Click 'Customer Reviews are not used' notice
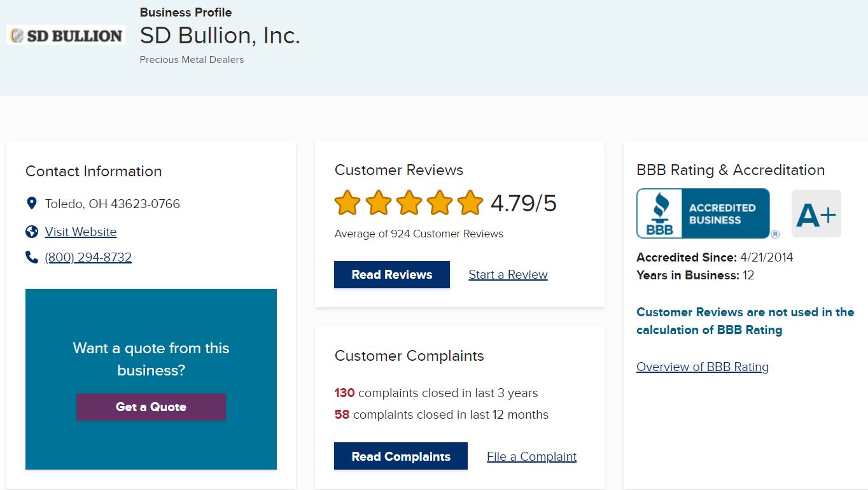This screenshot has width=868, height=490. coord(745,321)
